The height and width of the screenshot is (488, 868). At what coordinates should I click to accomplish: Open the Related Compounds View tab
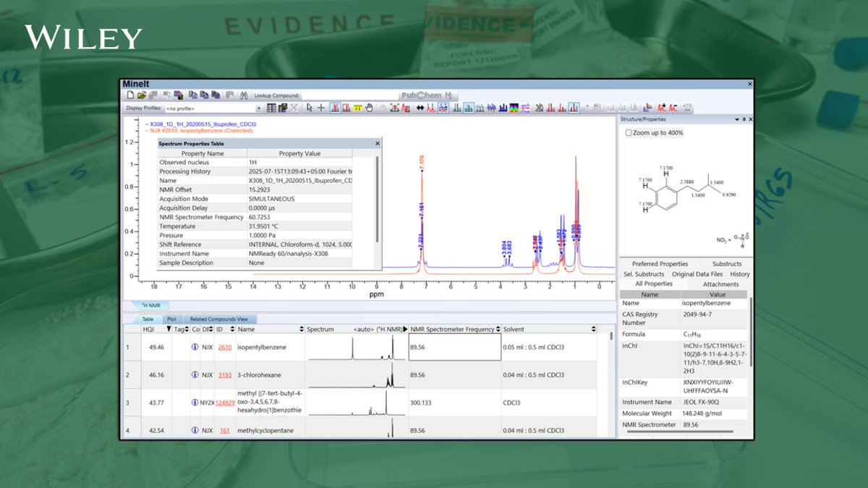(220, 319)
